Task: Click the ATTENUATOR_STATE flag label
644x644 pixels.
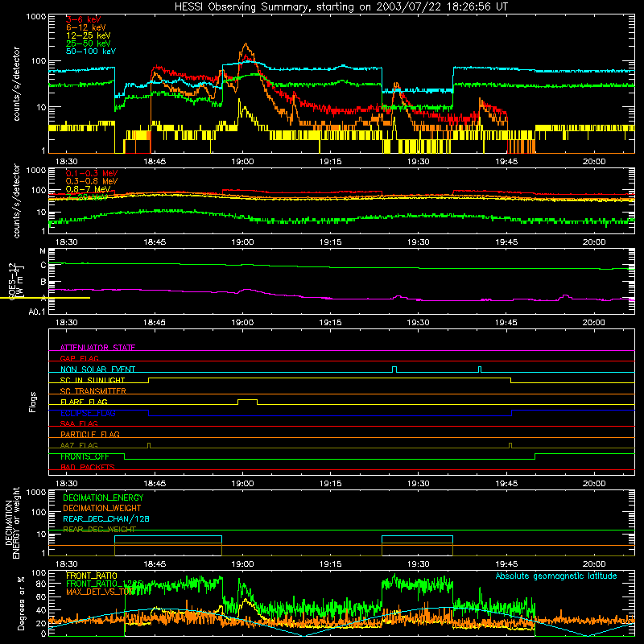Action: (97, 348)
